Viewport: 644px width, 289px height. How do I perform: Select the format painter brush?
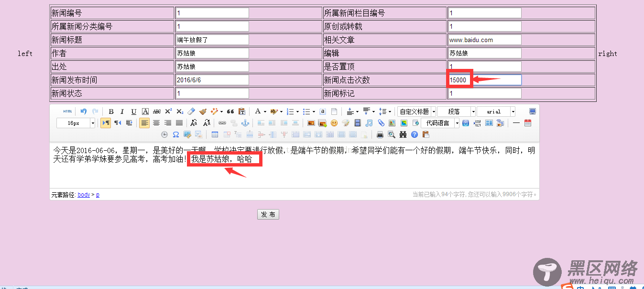click(x=203, y=111)
